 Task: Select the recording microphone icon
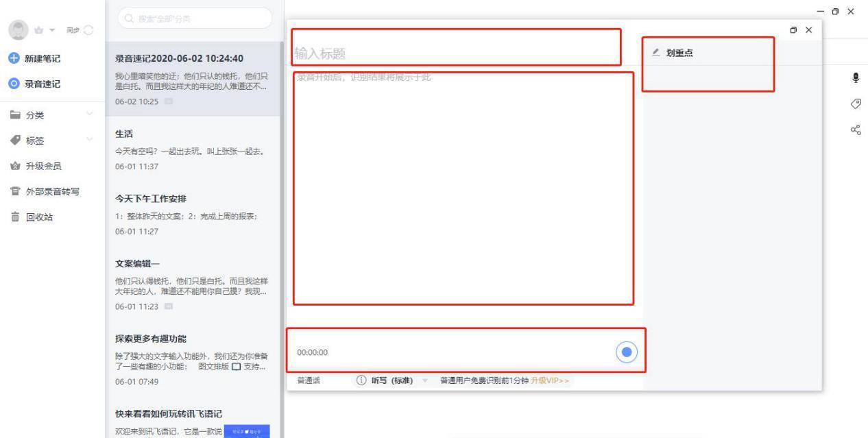coord(855,77)
